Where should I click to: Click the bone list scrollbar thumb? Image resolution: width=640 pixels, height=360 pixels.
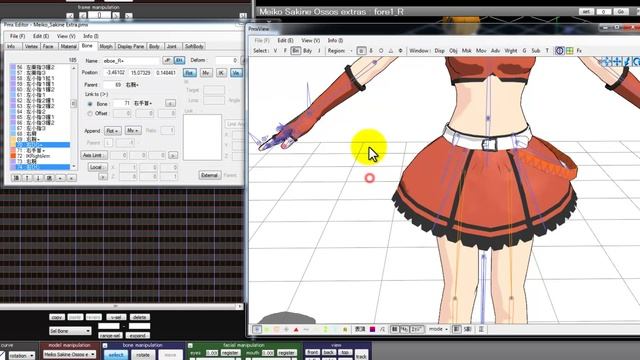click(x=74, y=104)
